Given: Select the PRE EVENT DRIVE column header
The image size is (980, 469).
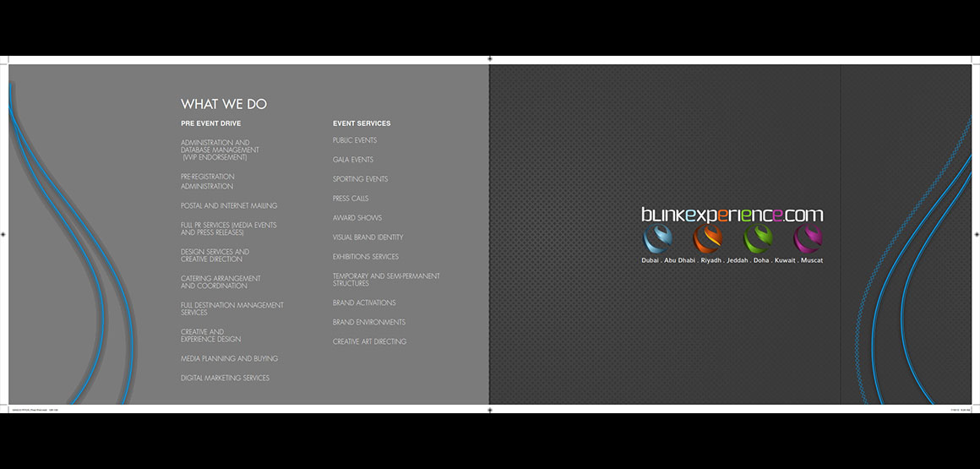Looking at the screenshot, I should (x=210, y=123).
